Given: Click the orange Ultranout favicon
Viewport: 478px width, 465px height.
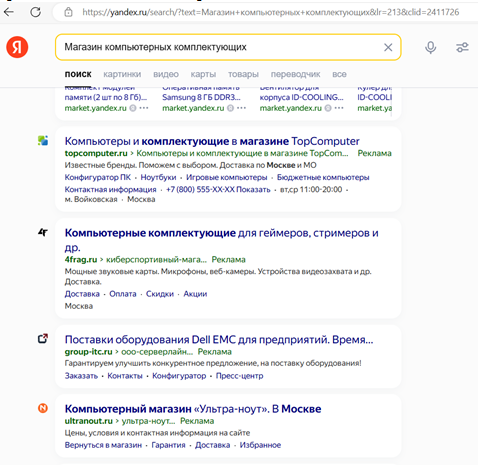Looking at the screenshot, I should pos(43,408).
